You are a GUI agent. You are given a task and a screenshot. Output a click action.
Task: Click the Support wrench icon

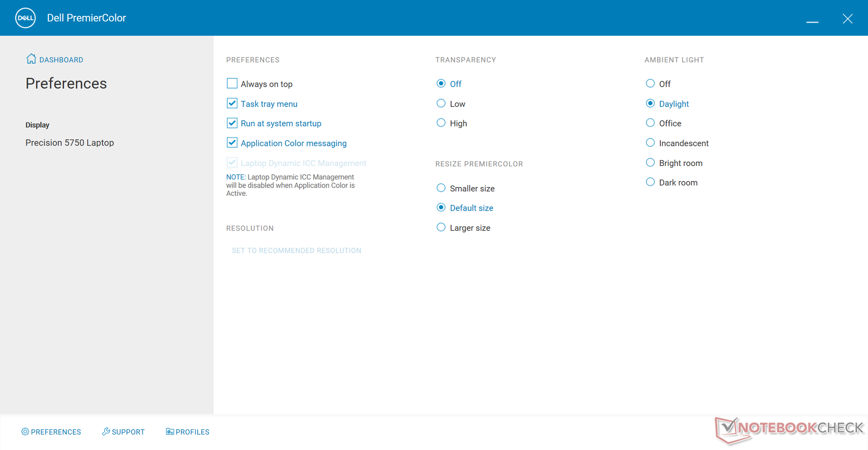click(106, 431)
